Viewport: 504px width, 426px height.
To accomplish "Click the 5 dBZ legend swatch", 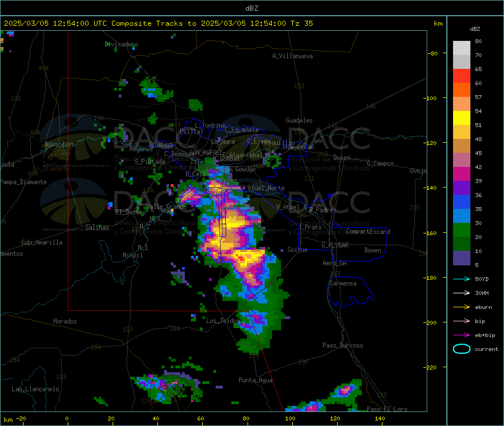I will (x=461, y=258).
